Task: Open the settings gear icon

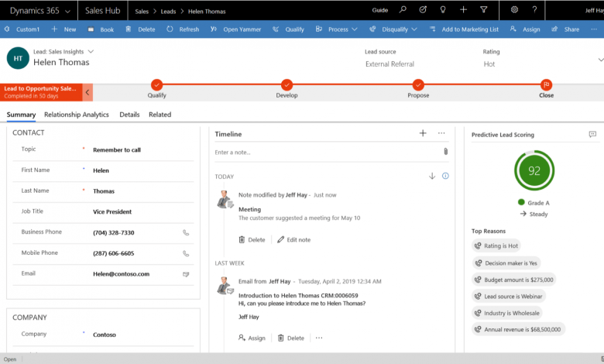Action: [x=514, y=9]
